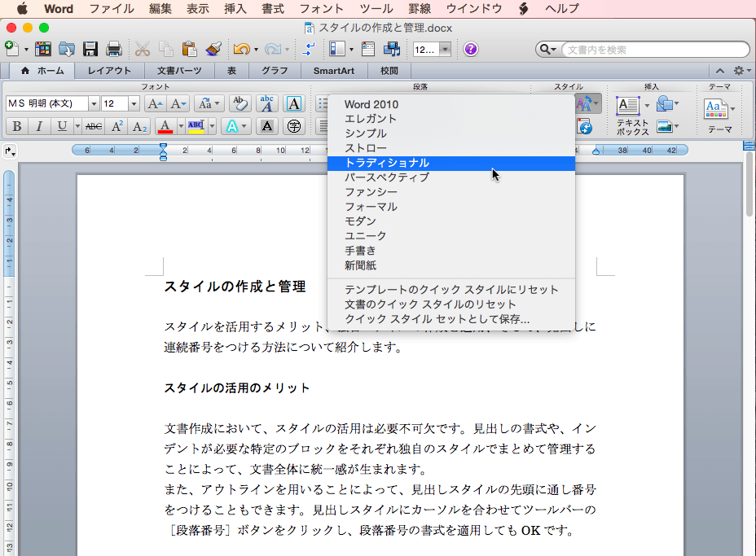Click Enclosed Characters circle icon
The image size is (756, 556).
point(293,126)
